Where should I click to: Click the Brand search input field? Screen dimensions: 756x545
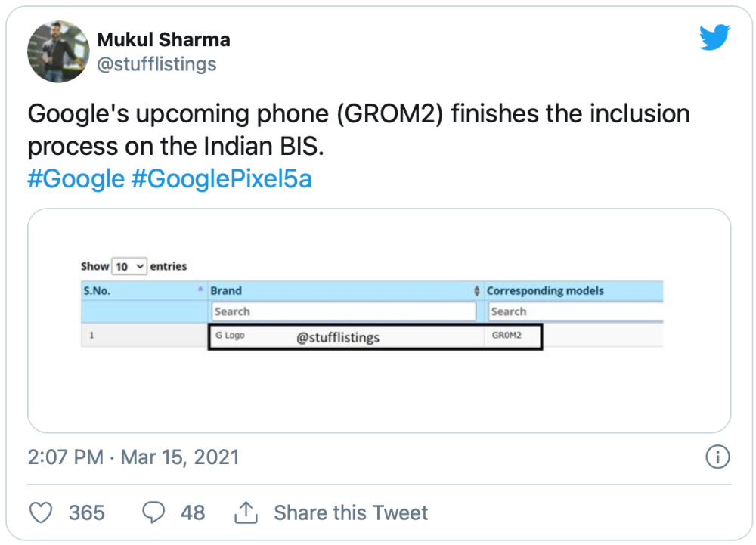(x=344, y=311)
